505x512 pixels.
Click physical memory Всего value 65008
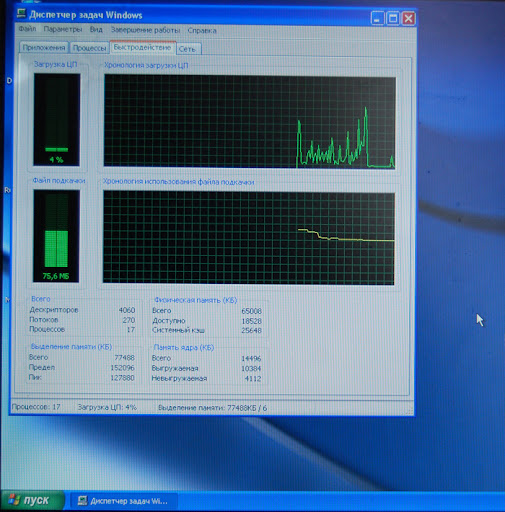251,311
